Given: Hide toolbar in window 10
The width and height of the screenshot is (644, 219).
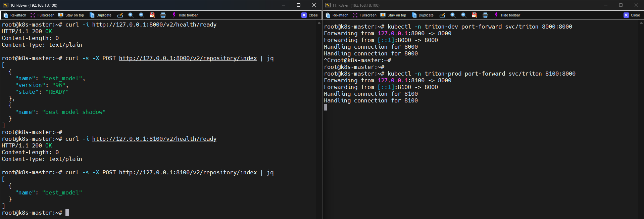Looking at the screenshot, I should pyautogui.click(x=185, y=15).
